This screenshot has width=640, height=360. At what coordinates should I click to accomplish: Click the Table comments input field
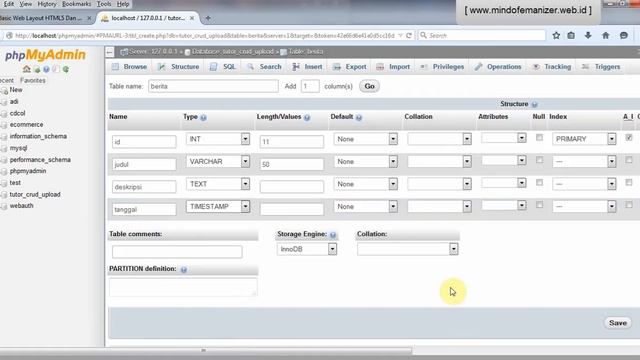click(177, 251)
